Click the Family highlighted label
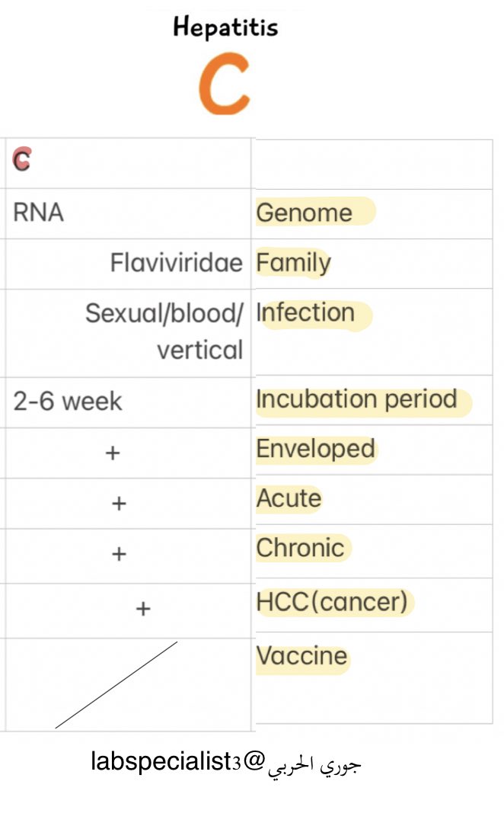504x826 pixels. tap(294, 262)
